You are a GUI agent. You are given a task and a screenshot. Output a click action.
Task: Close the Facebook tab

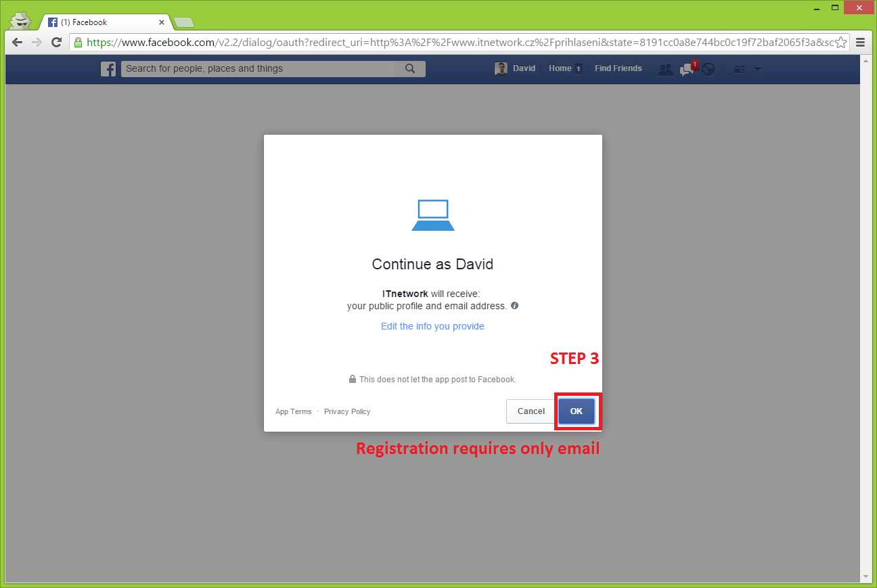(162, 22)
